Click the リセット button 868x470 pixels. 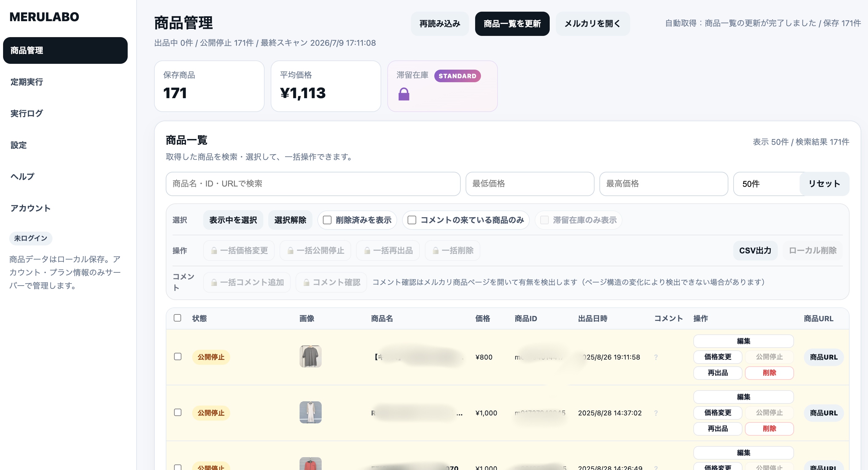click(824, 184)
